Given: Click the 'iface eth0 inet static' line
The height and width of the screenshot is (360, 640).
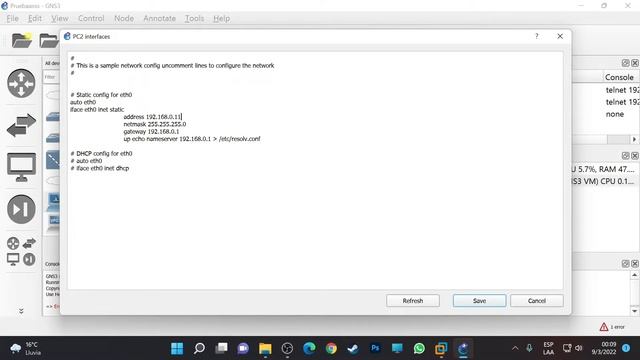Looking at the screenshot, I should tap(97, 109).
